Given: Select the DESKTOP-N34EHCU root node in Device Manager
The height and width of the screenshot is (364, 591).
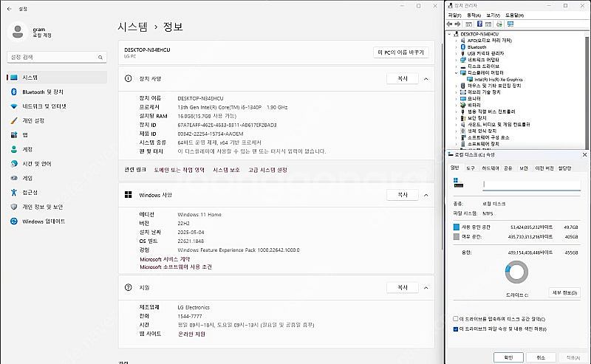Looking at the screenshot, I should coord(479,34).
